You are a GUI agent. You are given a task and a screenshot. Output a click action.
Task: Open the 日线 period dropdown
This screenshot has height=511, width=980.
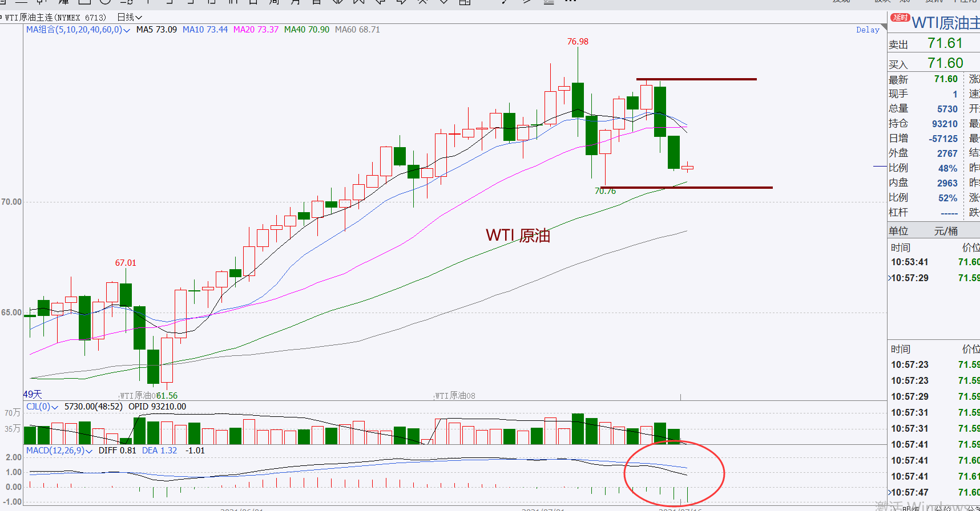[x=130, y=18]
